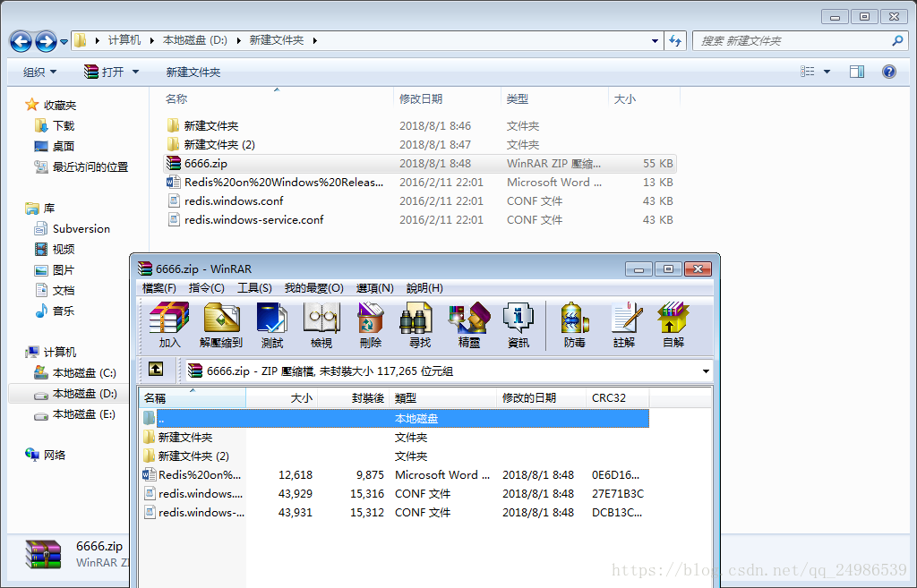Click Explorer's back navigation arrow

(21, 41)
